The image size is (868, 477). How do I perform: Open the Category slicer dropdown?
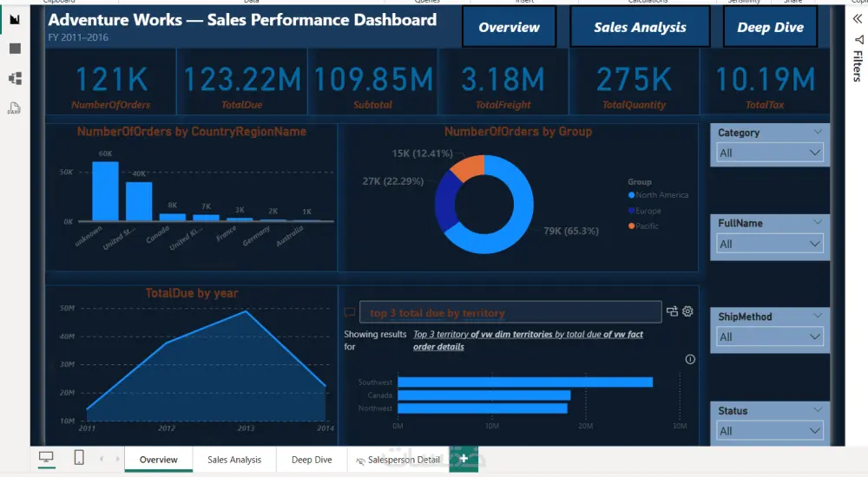[769, 153]
